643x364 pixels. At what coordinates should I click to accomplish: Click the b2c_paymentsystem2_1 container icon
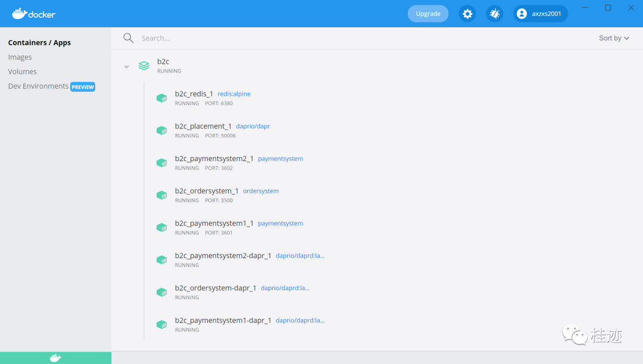161,163
